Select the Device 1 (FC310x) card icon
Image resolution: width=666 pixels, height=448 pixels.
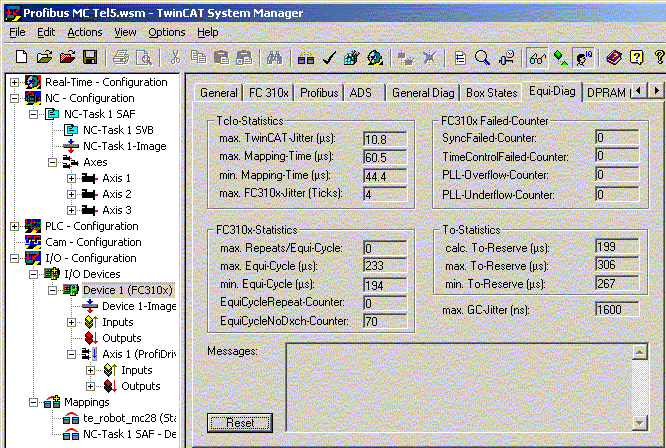(x=71, y=290)
